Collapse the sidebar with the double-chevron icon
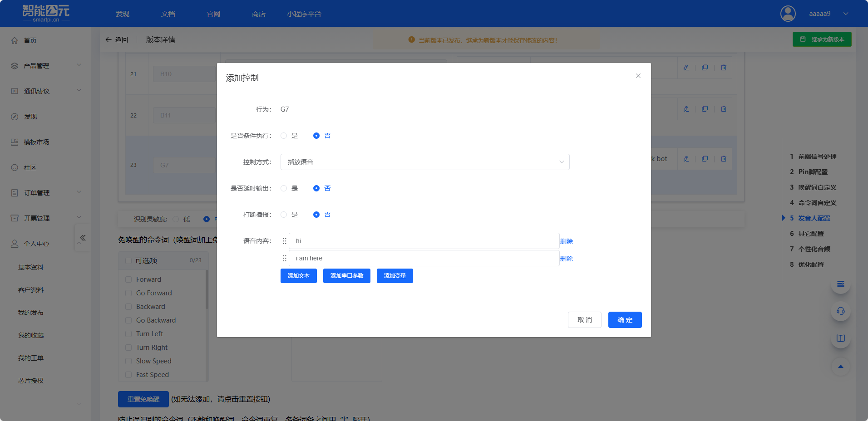The height and width of the screenshot is (421, 868). pos(83,237)
